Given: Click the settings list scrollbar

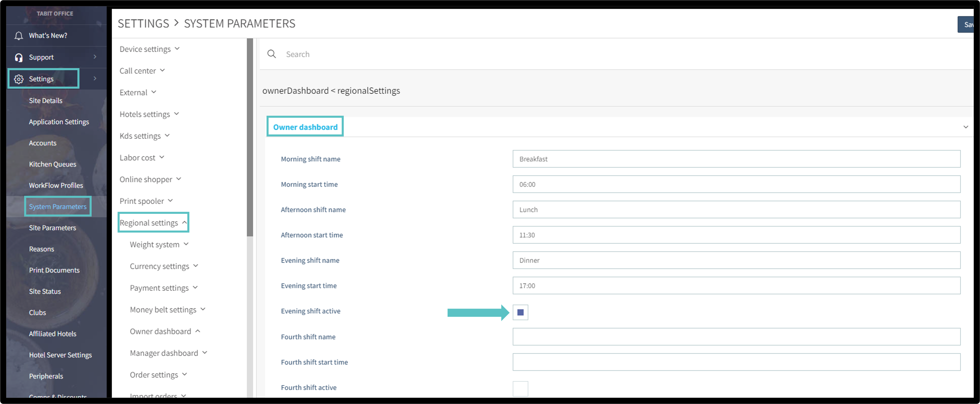Looking at the screenshot, I should (x=250, y=137).
